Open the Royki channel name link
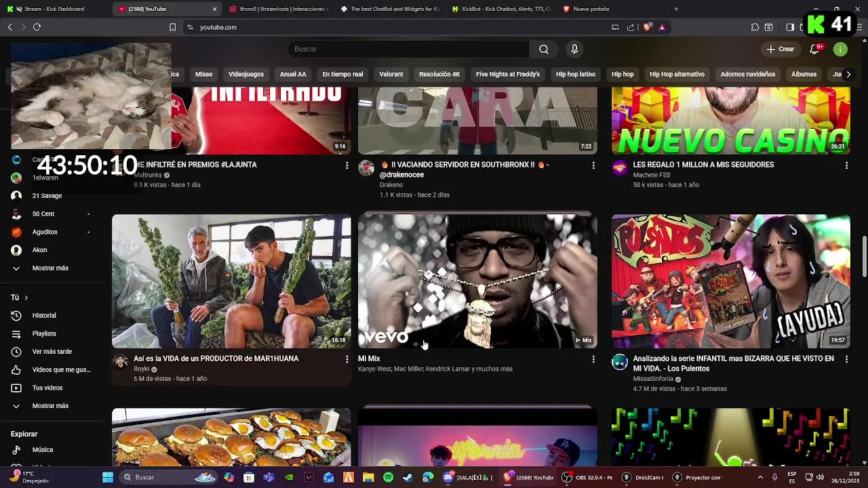This screenshot has width=868, height=488. pyautogui.click(x=141, y=369)
